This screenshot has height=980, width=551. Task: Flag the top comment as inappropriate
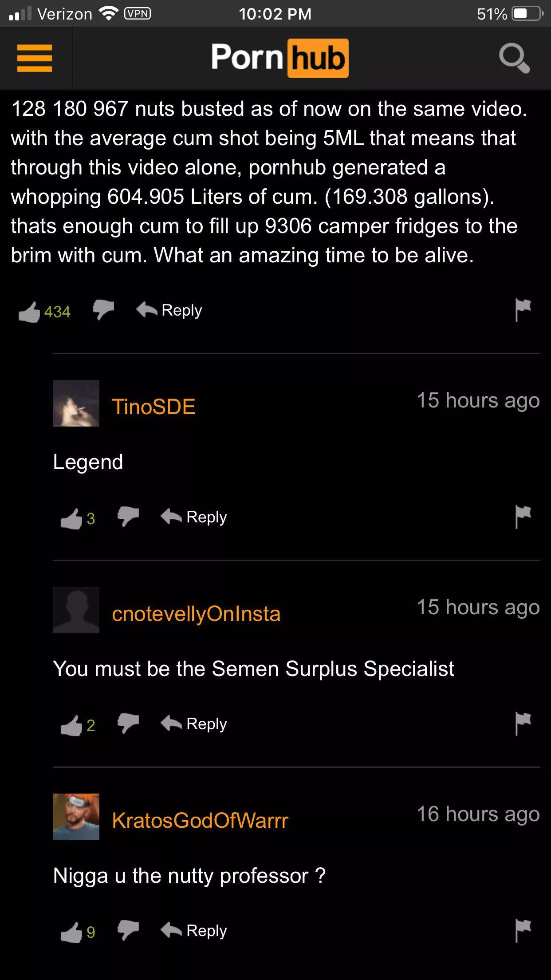[523, 309]
